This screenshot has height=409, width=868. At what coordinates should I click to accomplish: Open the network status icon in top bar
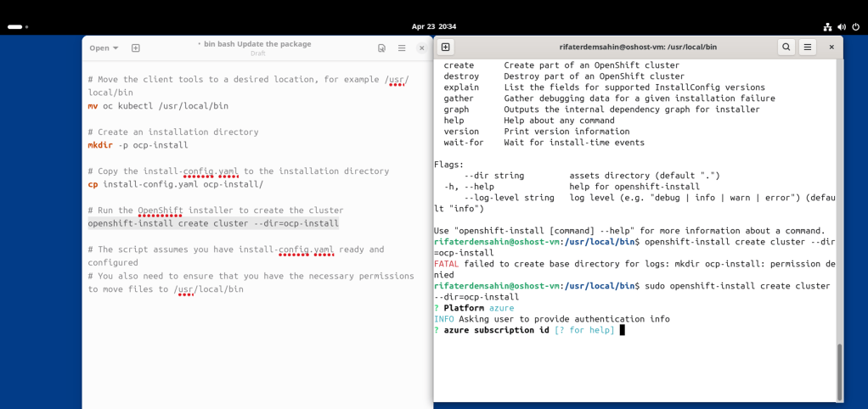[827, 26]
